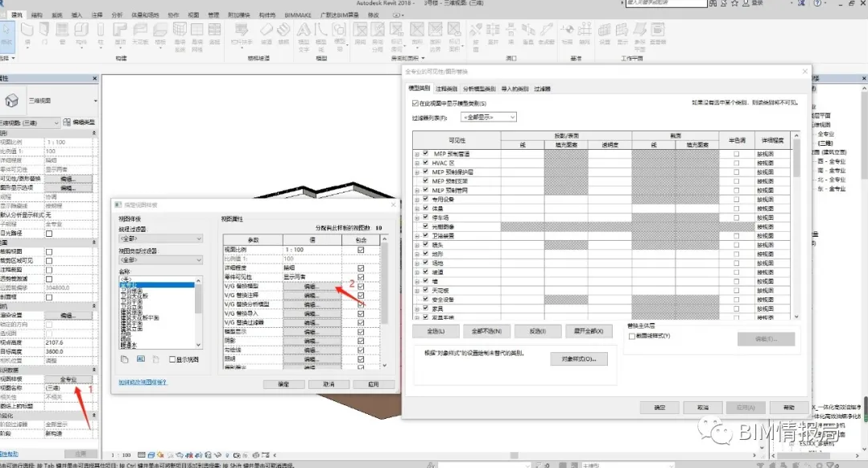Viewport: 868px width, 468px height.
Task: Open the 过滤器 tab
Action: (x=544, y=89)
